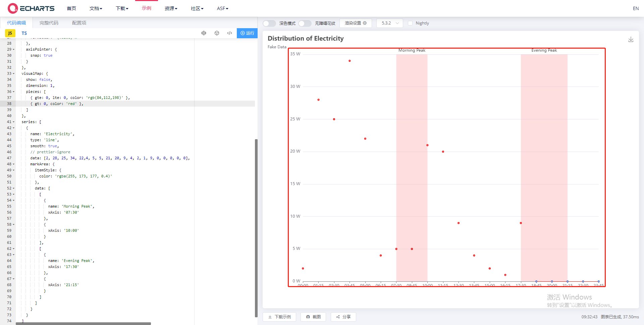This screenshot has width=644, height=325.
Task: Click the editor horizontal scrollbar
Action: point(83,324)
